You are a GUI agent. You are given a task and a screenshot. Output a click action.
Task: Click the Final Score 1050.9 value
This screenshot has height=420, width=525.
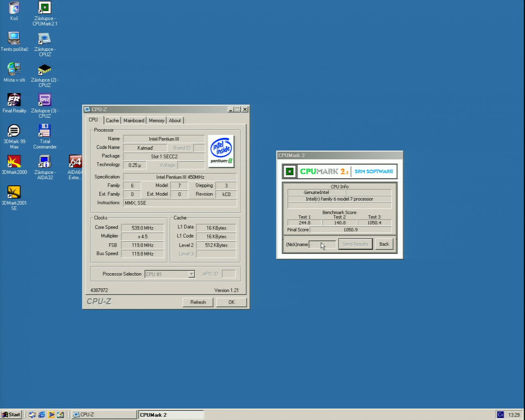(x=350, y=230)
